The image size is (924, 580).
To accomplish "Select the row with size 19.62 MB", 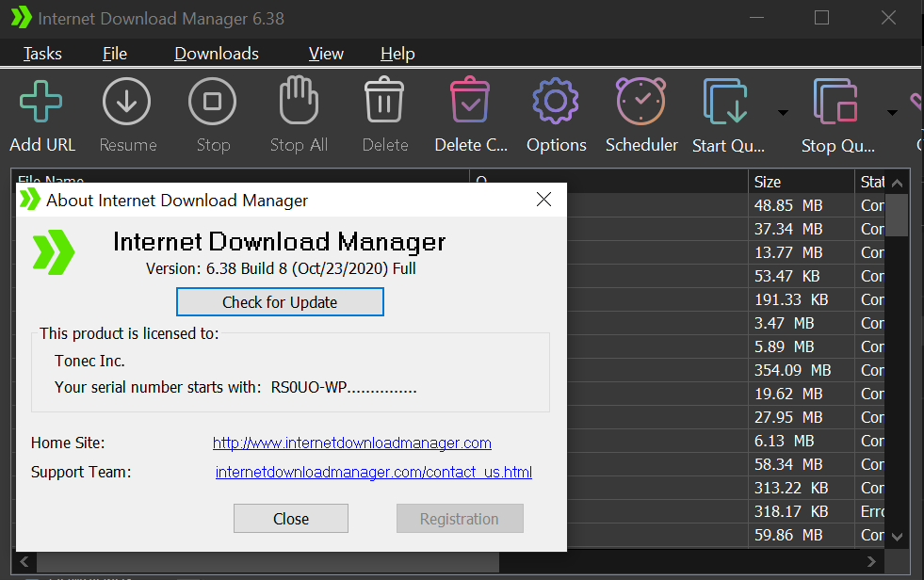I will [725, 394].
